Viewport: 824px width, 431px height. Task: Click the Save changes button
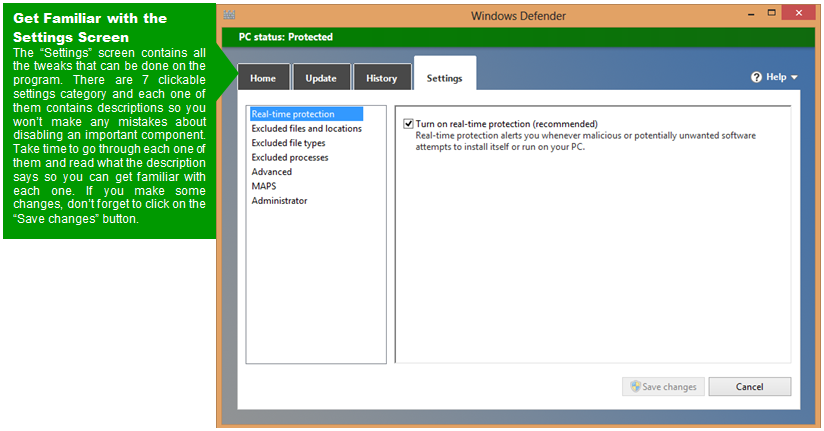[x=663, y=386]
